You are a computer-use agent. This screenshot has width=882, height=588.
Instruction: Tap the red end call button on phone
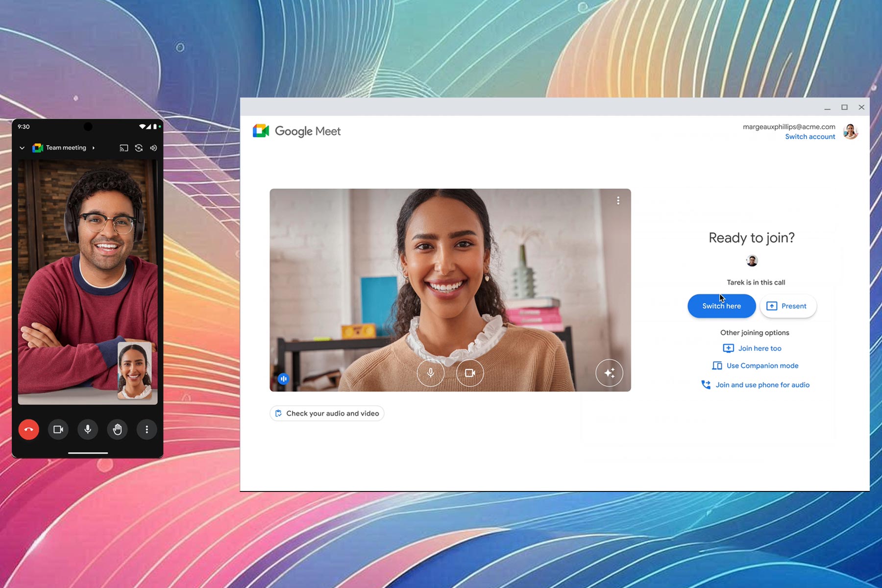28,429
